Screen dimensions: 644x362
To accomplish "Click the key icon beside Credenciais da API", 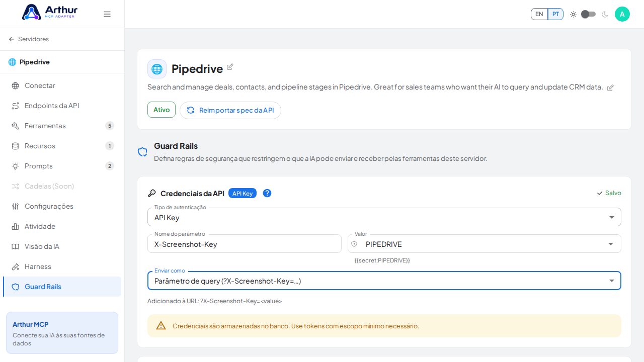I will coord(152,193).
